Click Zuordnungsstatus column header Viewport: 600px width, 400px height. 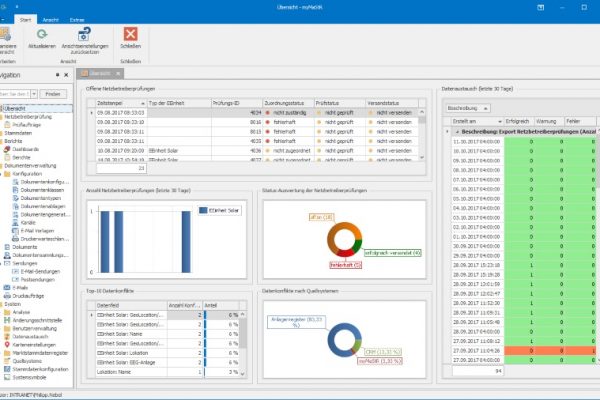pyautogui.click(x=288, y=103)
